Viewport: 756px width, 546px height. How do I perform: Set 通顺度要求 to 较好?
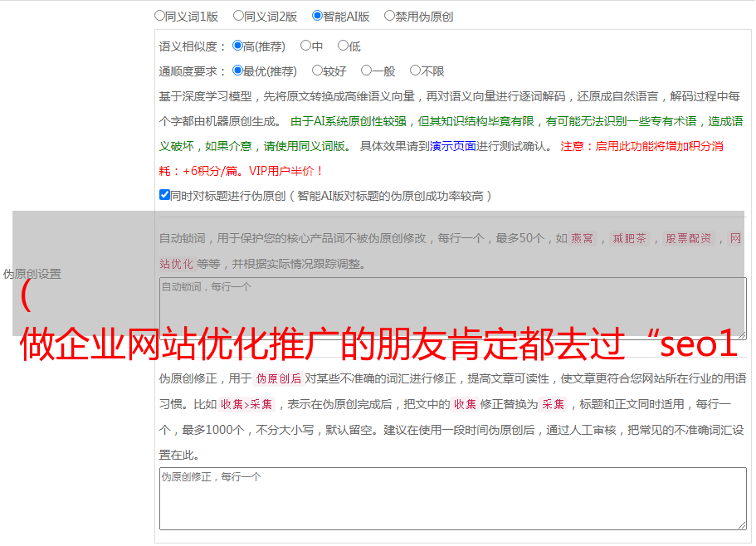(x=317, y=71)
